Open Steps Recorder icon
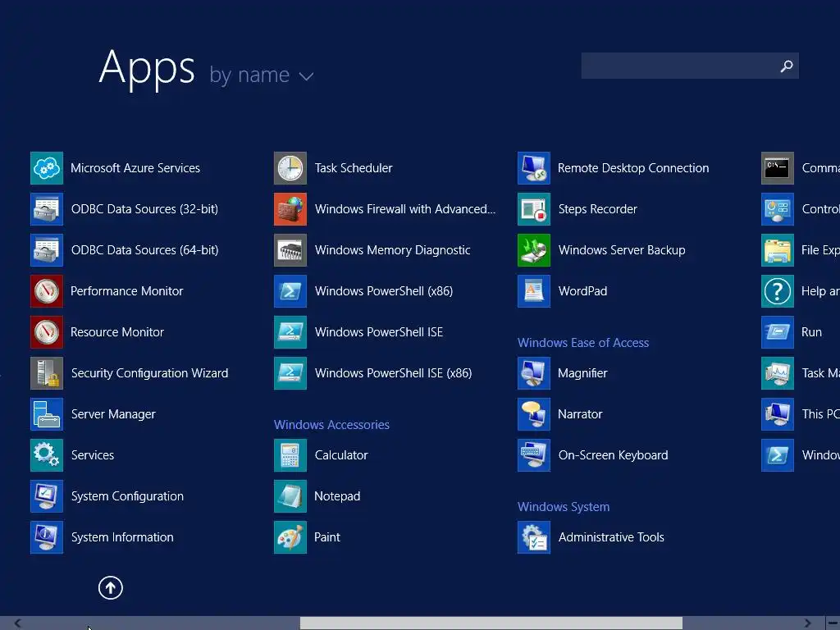This screenshot has height=630, width=840. click(534, 209)
